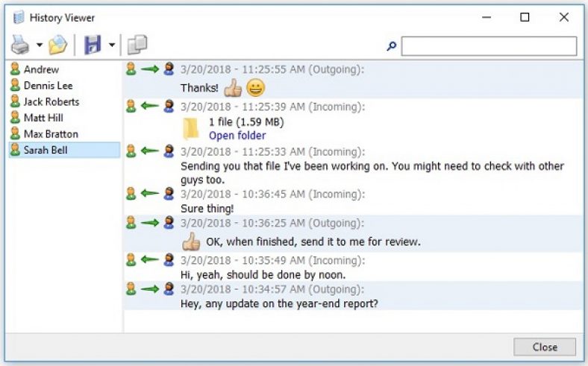Image resolution: width=588 pixels, height=366 pixels.
Task: Click thumbs-up emoji before OK, when finished
Action: (x=191, y=242)
